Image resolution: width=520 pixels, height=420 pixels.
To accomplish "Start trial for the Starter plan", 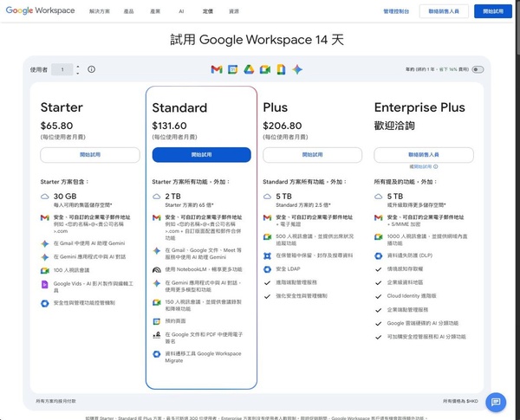I will tap(90, 155).
